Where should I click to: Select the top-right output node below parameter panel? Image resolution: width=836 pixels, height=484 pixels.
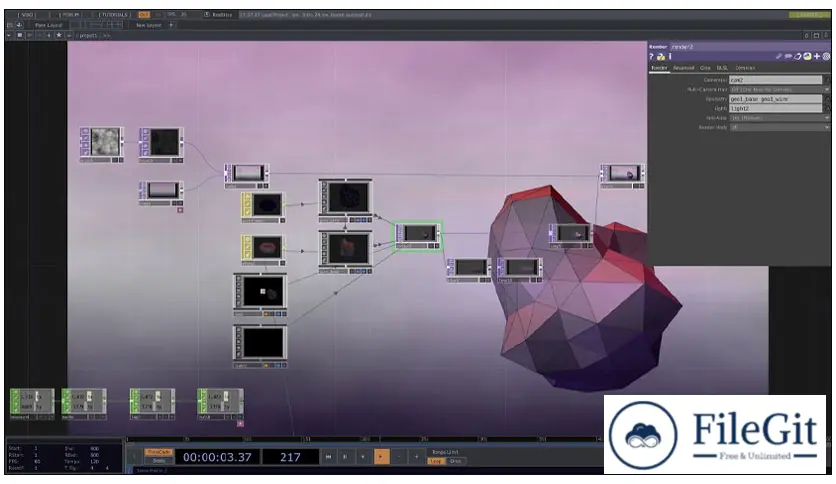coord(622,175)
